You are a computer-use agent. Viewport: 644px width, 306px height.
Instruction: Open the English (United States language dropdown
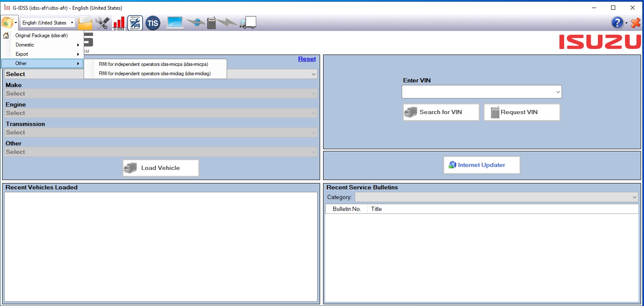[x=47, y=23]
